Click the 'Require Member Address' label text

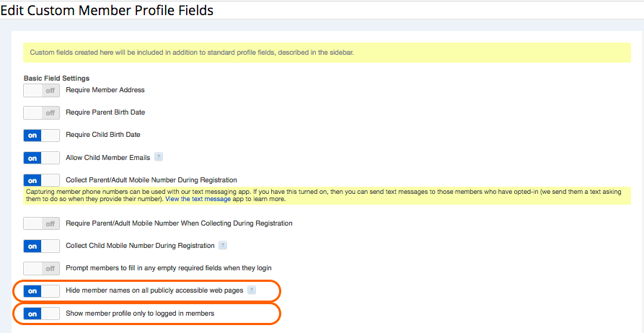(105, 89)
